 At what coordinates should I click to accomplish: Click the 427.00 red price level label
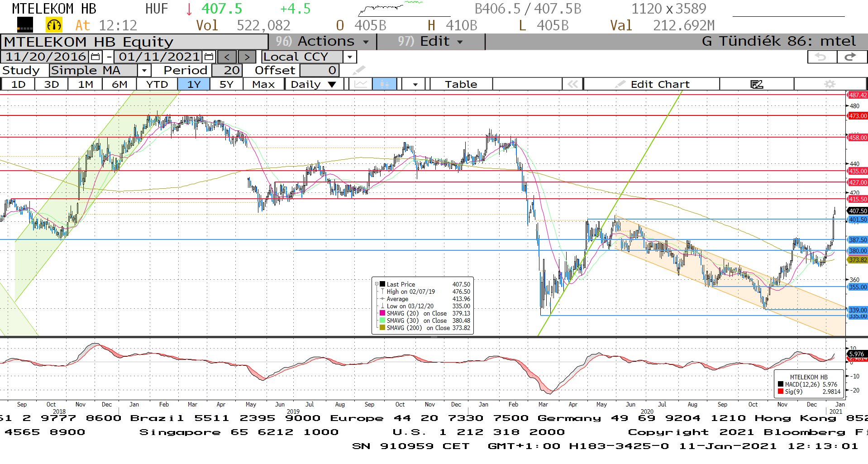click(857, 182)
